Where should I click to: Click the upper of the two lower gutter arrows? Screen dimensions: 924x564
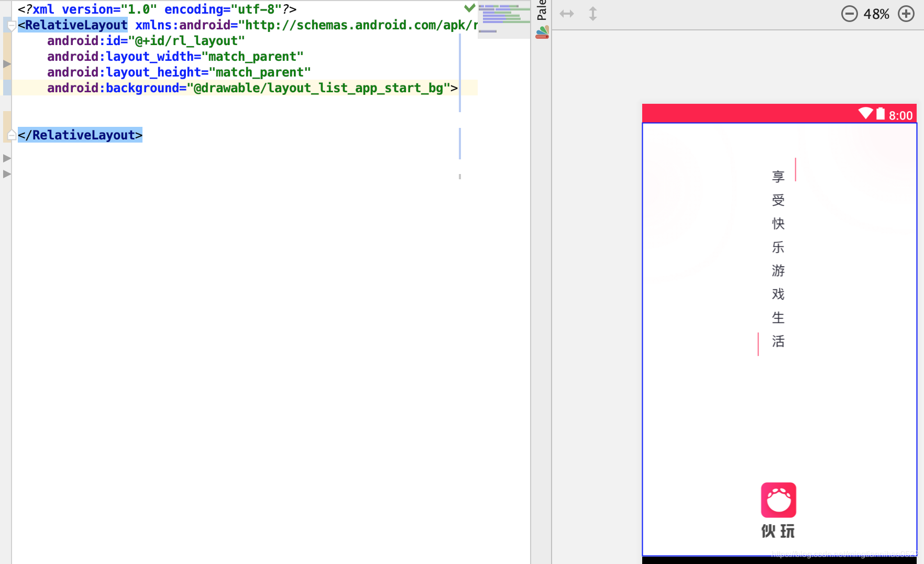[x=7, y=158]
